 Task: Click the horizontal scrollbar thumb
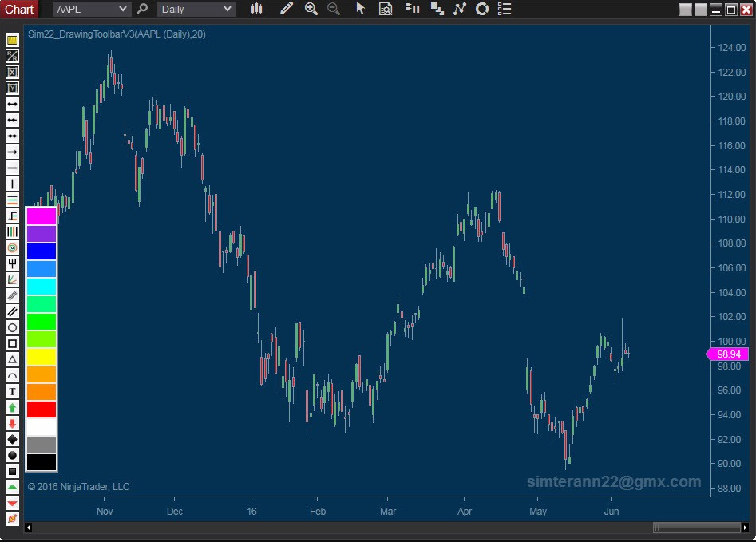(x=697, y=528)
